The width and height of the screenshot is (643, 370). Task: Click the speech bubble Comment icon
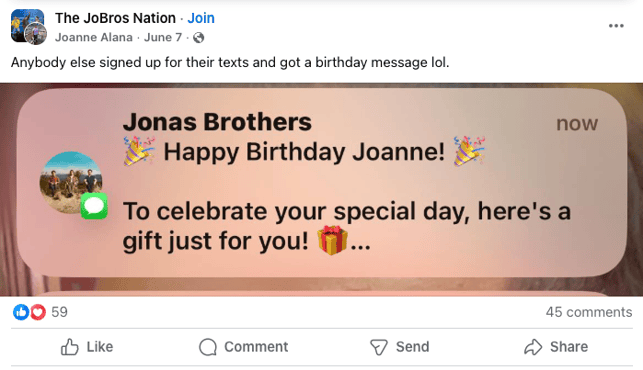click(x=208, y=347)
